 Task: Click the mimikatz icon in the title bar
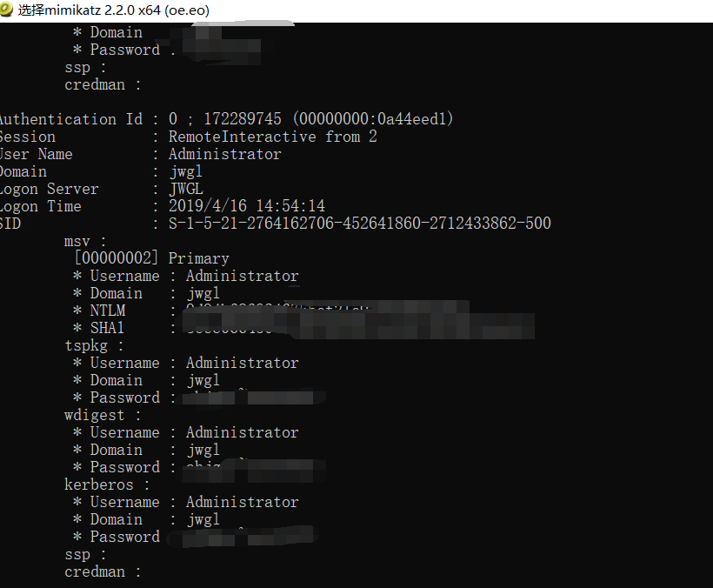pyautogui.click(x=9, y=10)
